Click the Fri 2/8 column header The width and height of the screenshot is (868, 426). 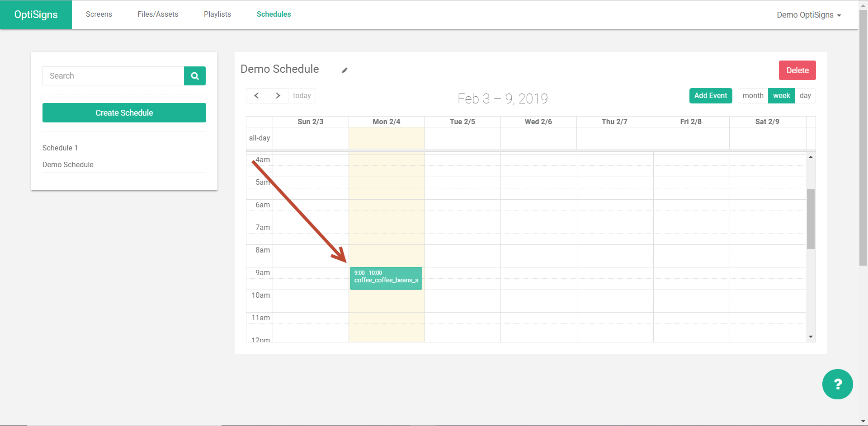(x=691, y=122)
